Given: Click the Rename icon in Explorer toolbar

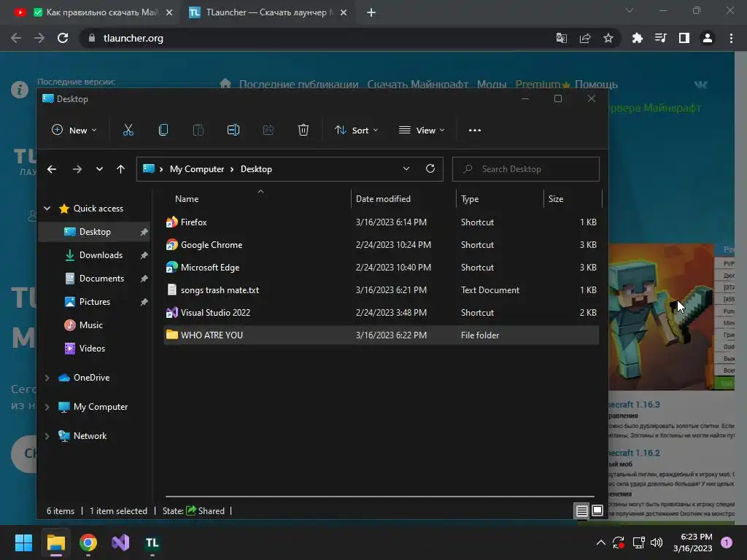Looking at the screenshot, I should coord(233,130).
